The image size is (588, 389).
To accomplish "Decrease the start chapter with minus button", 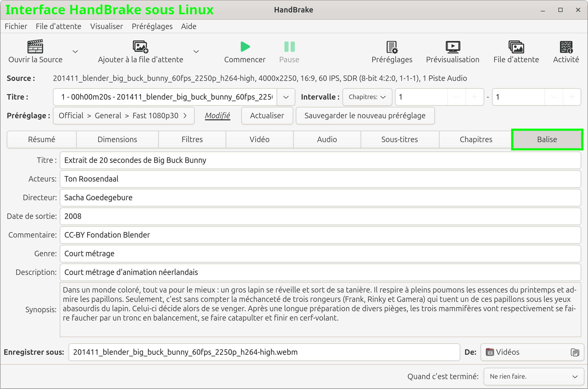I will pyautogui.click(x=457, y=97).
